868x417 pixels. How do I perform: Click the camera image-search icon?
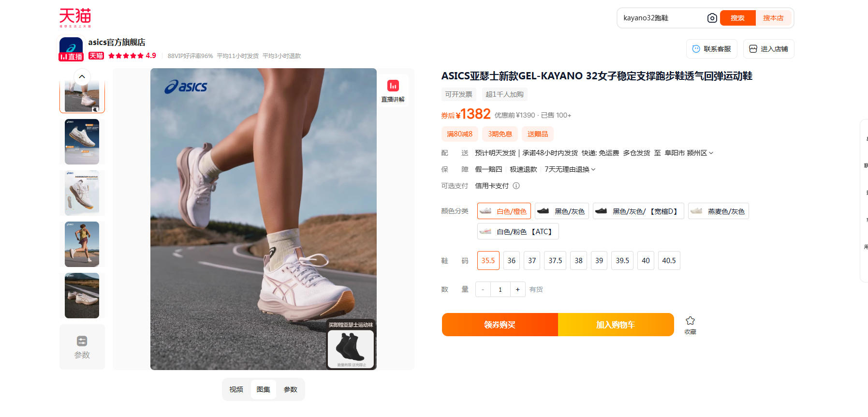[712, 18]
